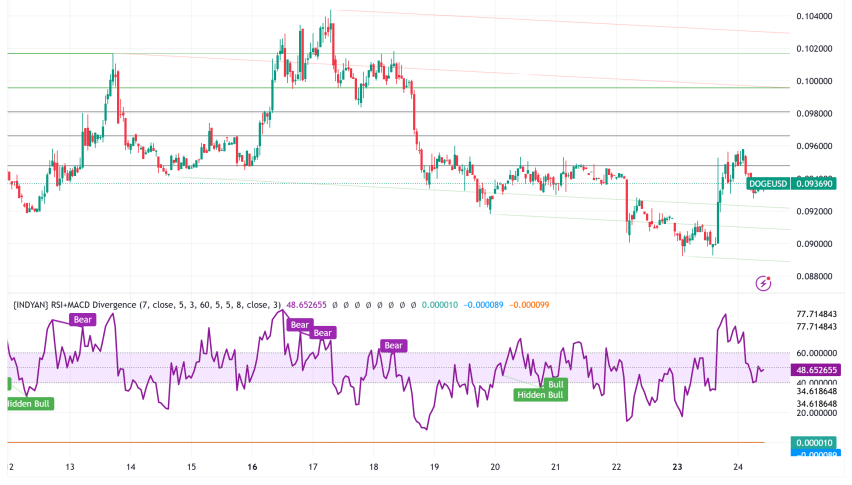Click the 0.088000 price axis label
Screen dimensions: 852x485
(816, 276)
